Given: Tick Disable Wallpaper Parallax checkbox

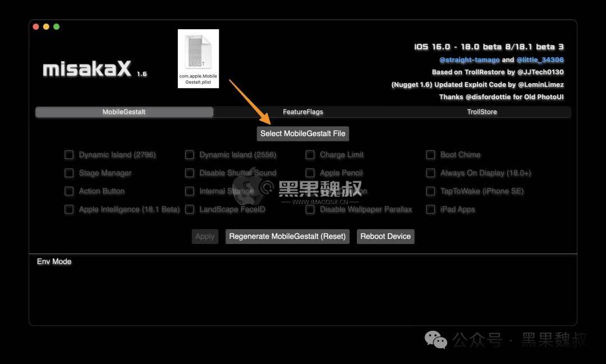Looking at the screenshot, I should [310, 209].
